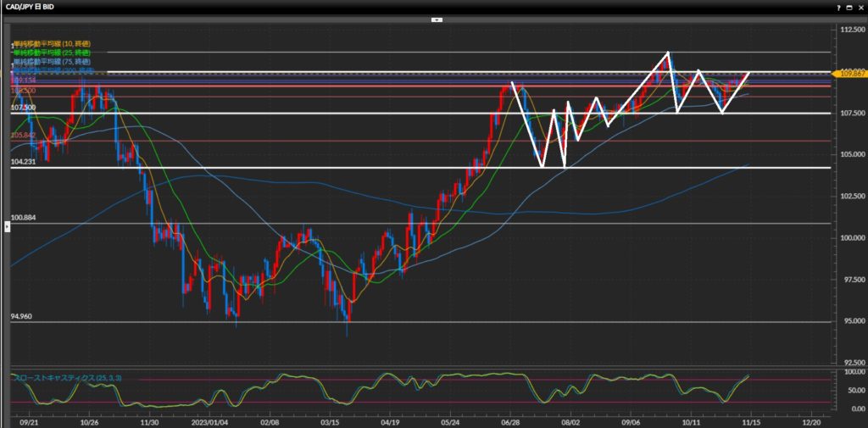868x428 pixels.
Task: Click the 75-period moving average legend
Action: point(52,62)
